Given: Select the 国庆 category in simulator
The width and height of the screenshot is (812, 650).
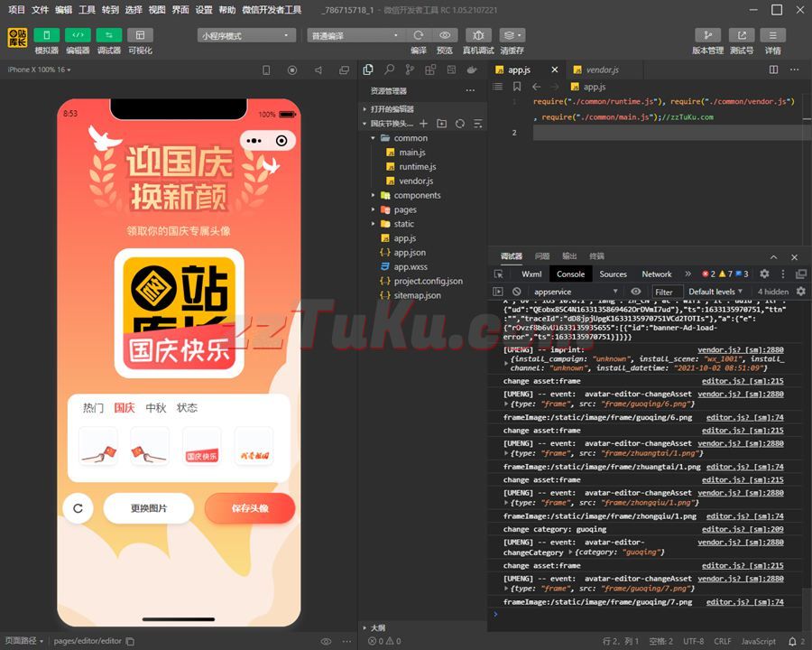Looking at the screenshot, I should (x=125, y=408).
